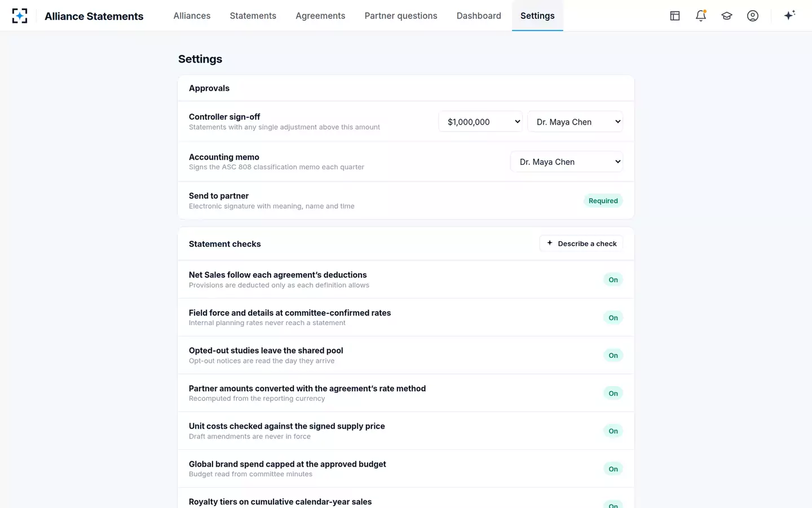Open notifications bell
Screen dimensions: 812x508
701,16
